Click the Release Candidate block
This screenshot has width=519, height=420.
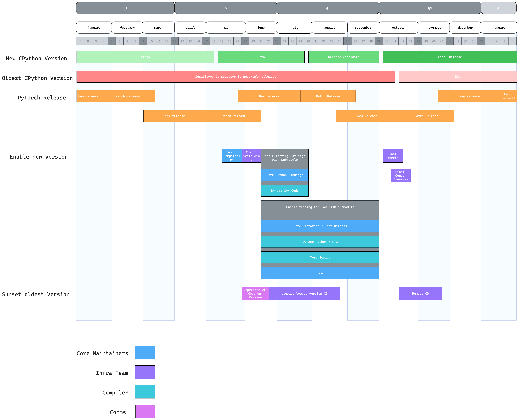point(343,57)
